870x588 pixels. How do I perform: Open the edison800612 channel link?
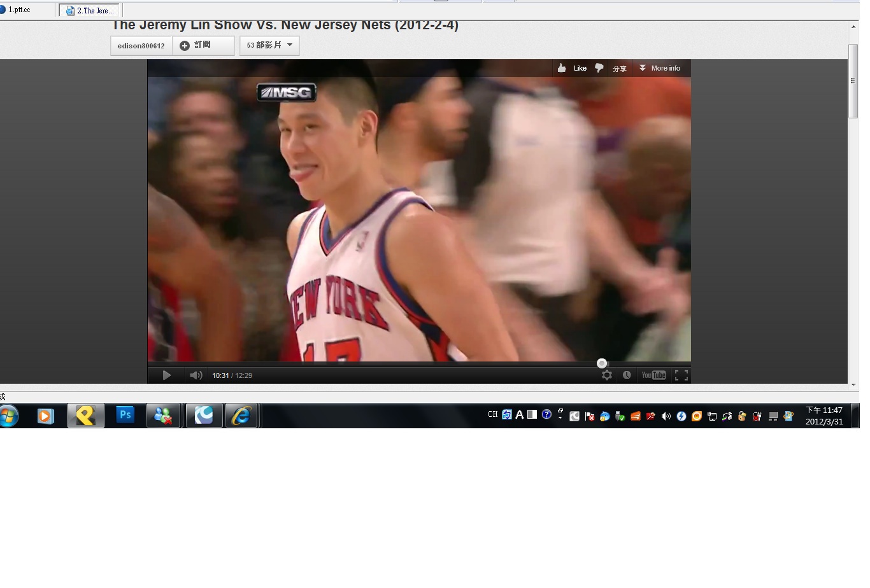coord(141,46)
